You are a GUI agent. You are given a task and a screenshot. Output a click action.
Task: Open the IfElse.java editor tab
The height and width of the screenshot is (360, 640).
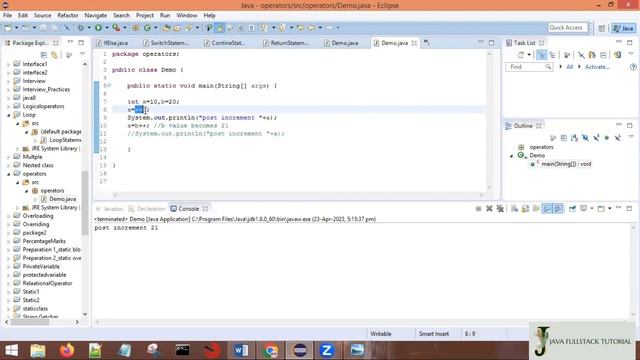pos(112,43)
